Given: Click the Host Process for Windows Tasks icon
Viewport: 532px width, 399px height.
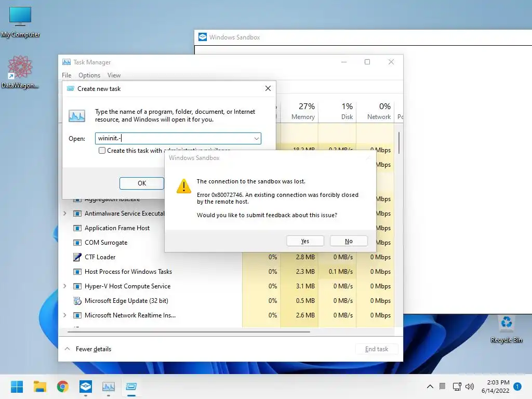Looking at the screenshot, I should (x=77, y=272).
